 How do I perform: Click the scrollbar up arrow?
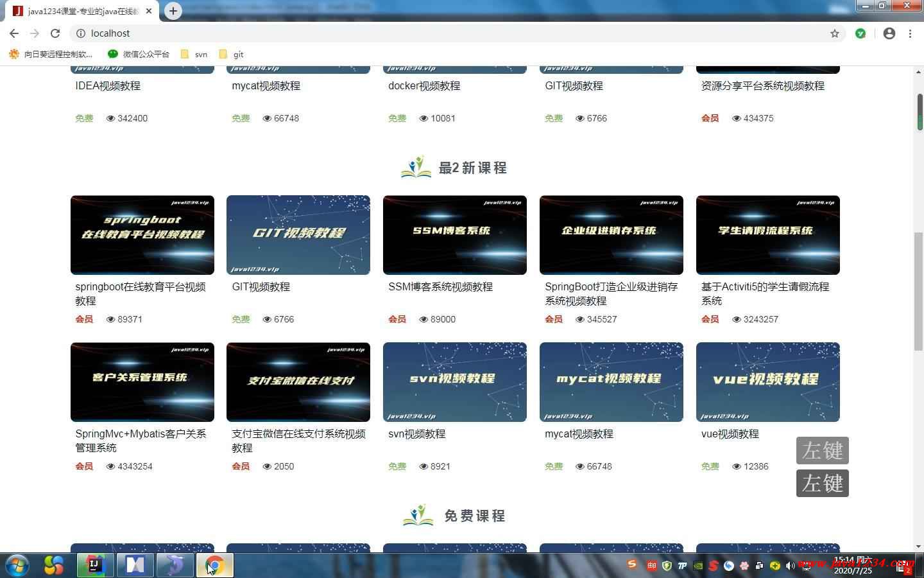coord(919,72)
